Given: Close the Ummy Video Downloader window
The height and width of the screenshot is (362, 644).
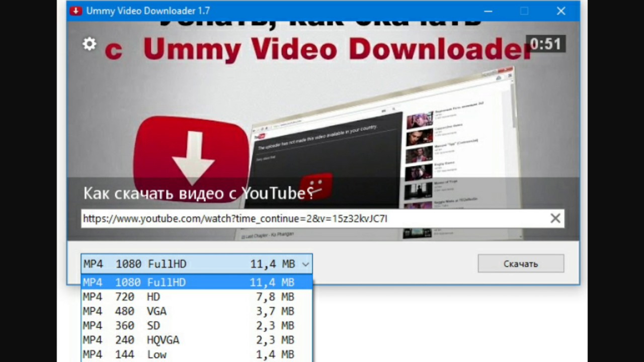Looking at the screenshot, I should tap(561, 11).
